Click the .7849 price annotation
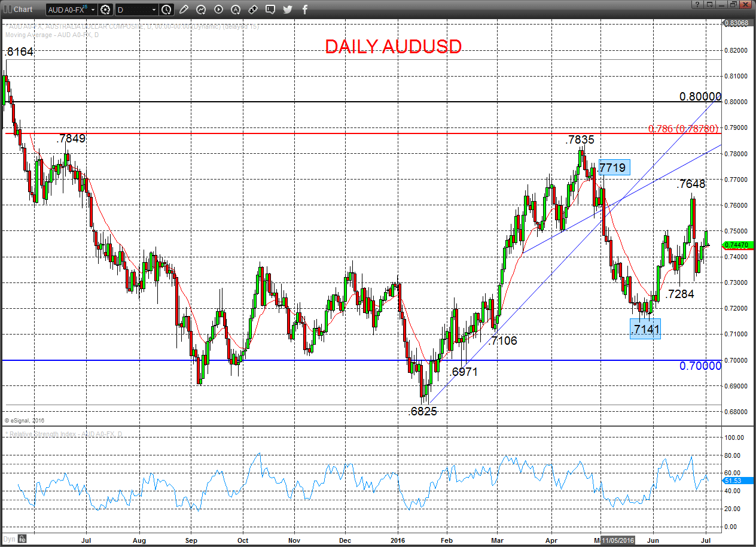This screenshot has height=547, width=756. pyautogui.click(x=71, y=138)
